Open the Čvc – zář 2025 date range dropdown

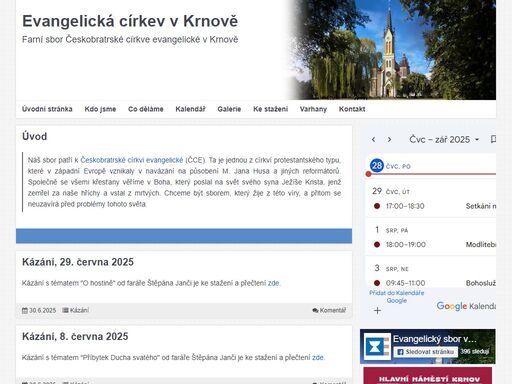[444, 139]
